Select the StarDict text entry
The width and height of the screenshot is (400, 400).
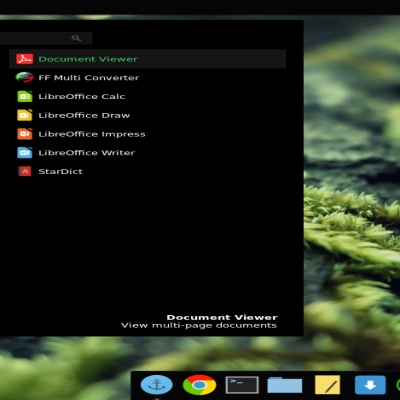[61, 171]
